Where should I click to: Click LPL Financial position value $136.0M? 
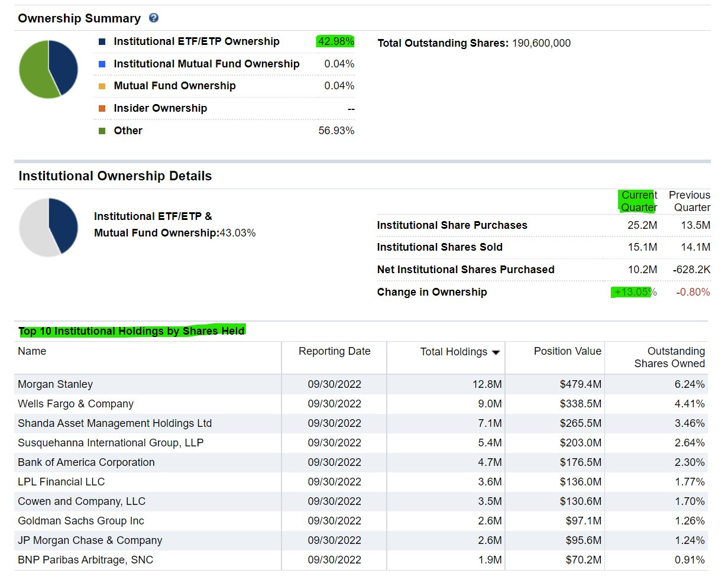pyautogui.click(x=581, y=482)
